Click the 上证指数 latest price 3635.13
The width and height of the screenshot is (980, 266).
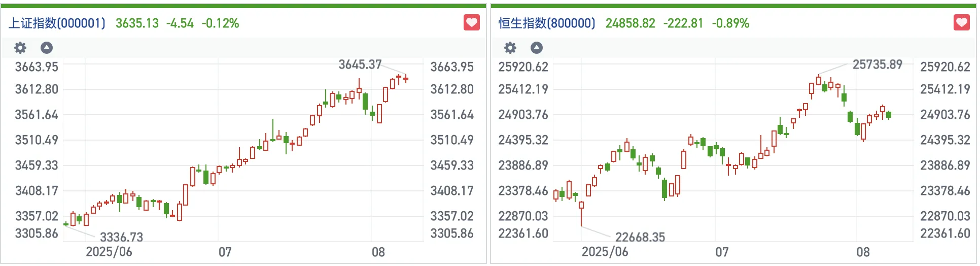pyautogui.click(x=137, y=23)
